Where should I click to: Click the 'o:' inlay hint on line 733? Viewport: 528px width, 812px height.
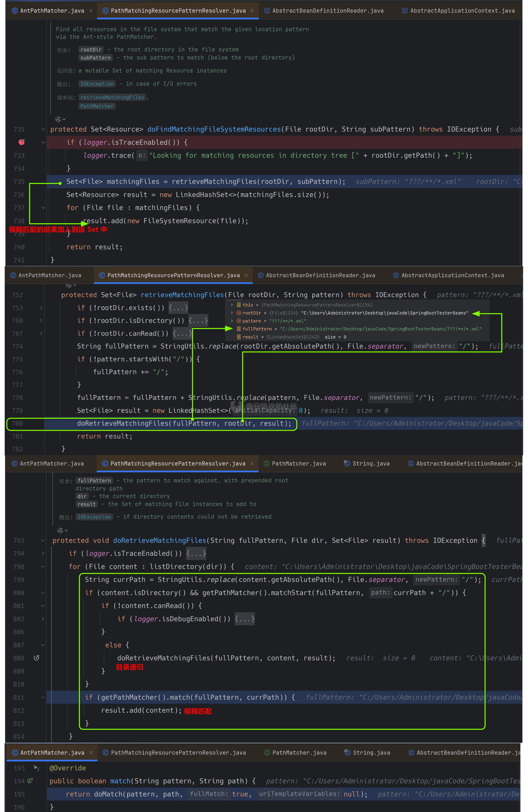[x=142, y=155]
